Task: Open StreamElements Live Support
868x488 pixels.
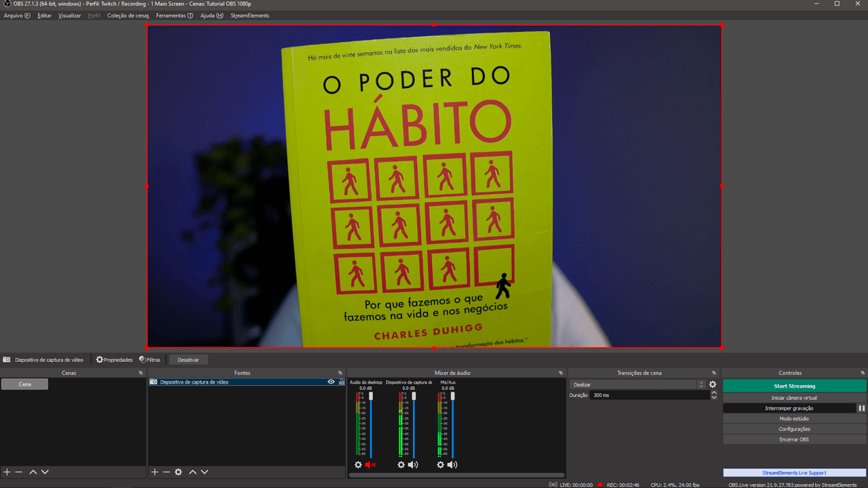Action: (794, 473)
